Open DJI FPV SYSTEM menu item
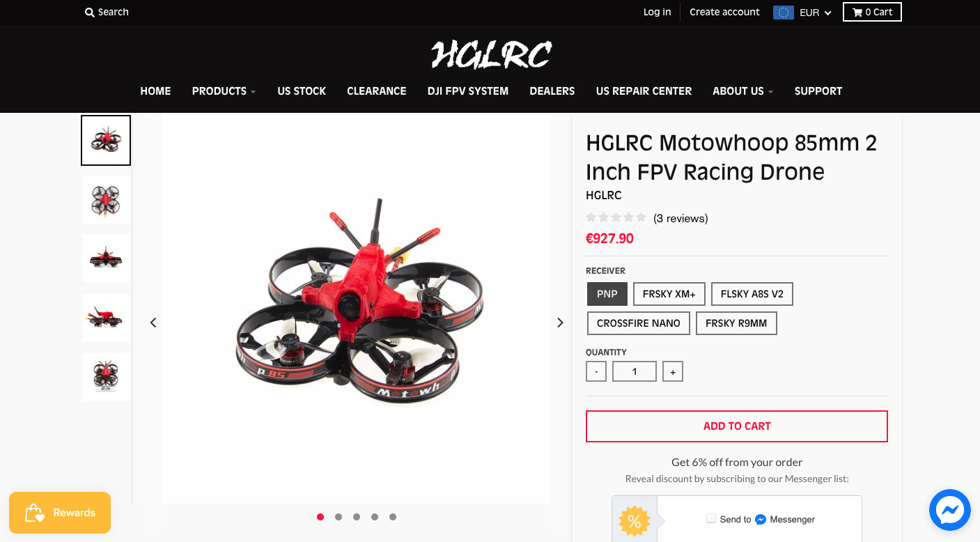Screen dimensions: 980x542 coord(468,91)
